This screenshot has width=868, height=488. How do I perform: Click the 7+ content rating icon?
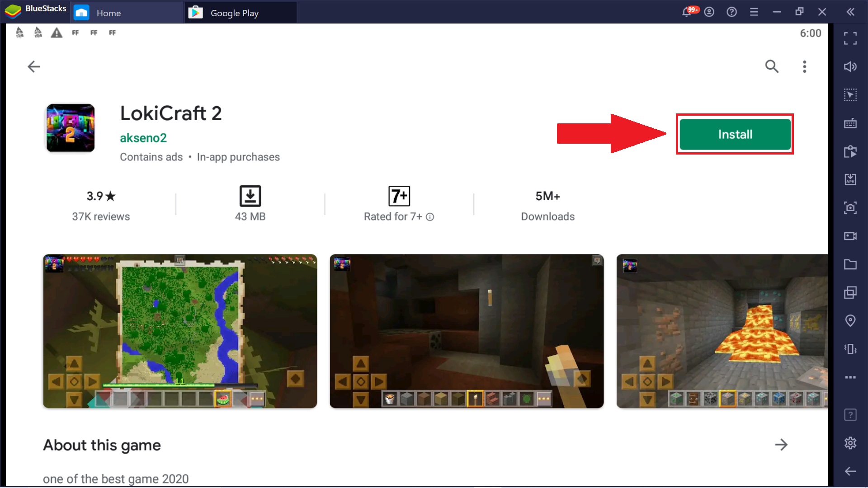click(x=399, y=196)
